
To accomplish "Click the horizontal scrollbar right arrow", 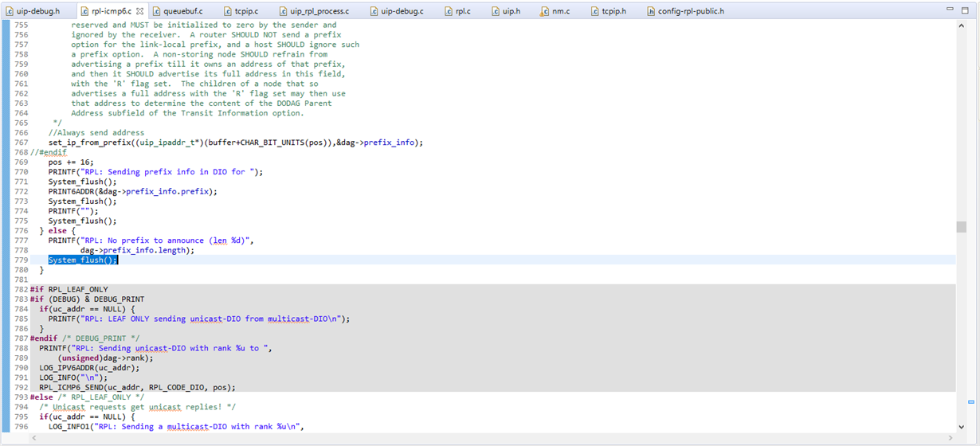I will (952, 439).
